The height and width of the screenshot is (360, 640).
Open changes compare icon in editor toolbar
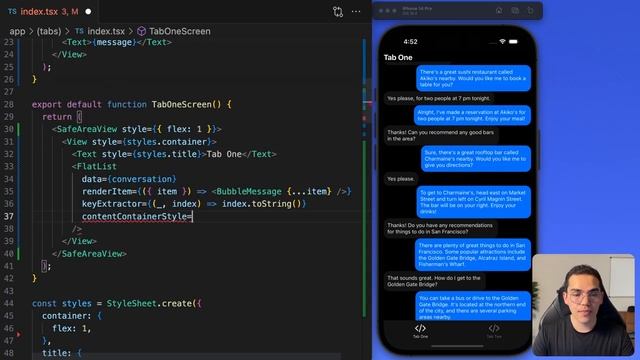click(x=338, y=11)
